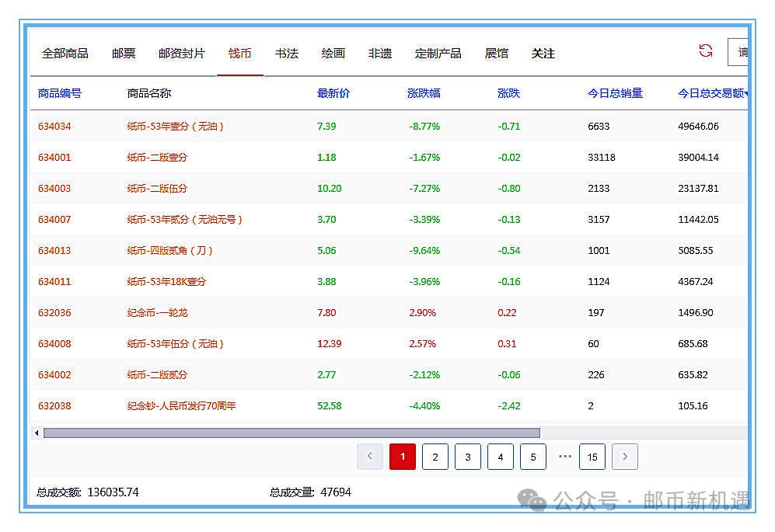Go to previous page arrow
775x532 pixels.
click(370, 457)
